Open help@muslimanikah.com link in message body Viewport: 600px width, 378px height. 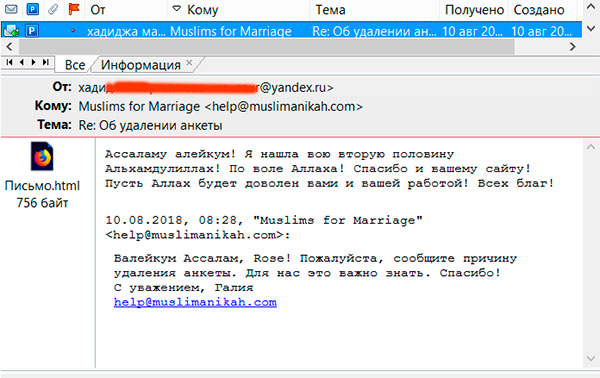(x=195, y=302)
